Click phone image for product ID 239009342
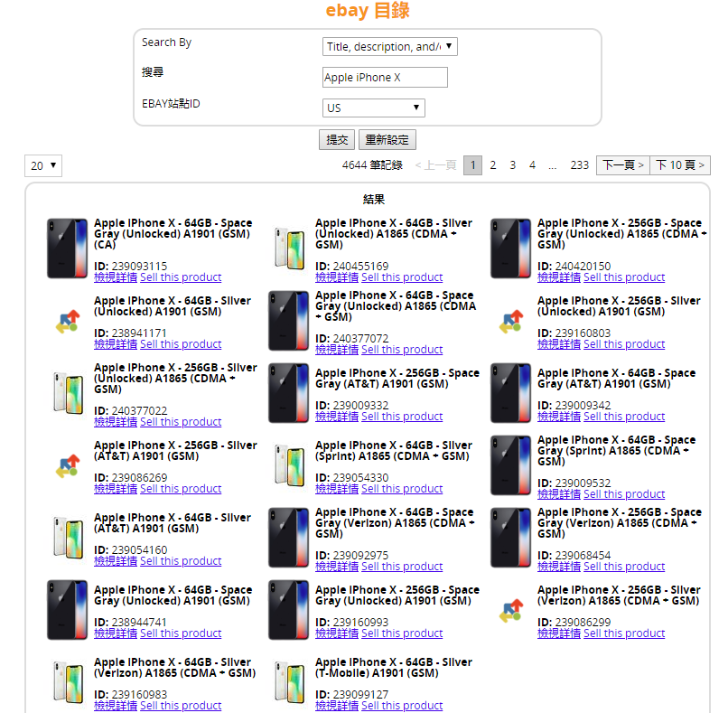This screenshot has height=713, width=728. pyautogui.click(x=510, y=393)
